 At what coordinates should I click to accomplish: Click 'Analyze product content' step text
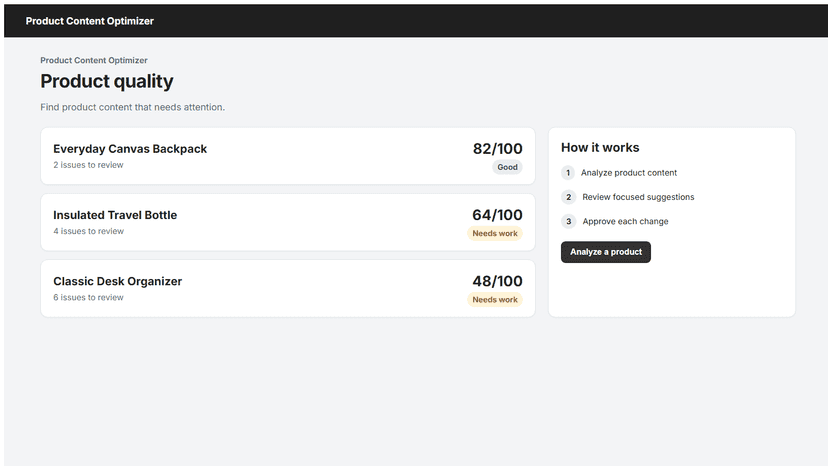pos(629,173)
